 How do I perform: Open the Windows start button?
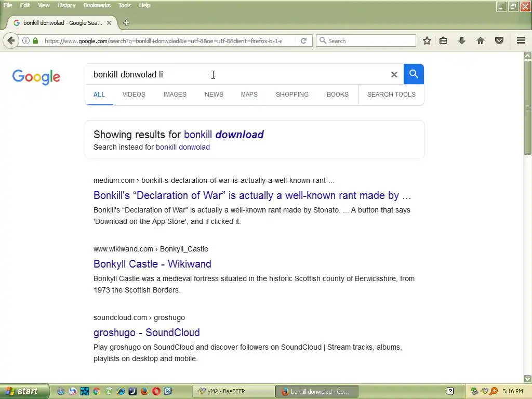click(x=24, y=391)
